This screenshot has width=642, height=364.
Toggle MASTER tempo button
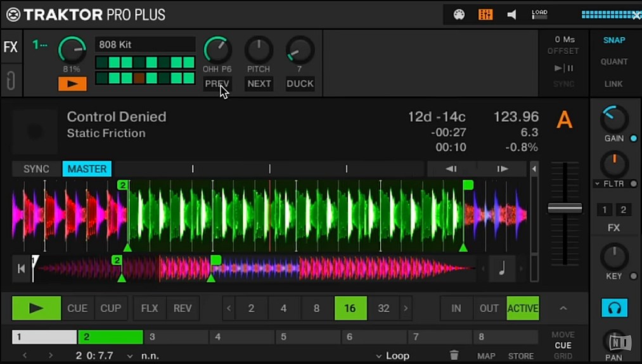(87, 169)
